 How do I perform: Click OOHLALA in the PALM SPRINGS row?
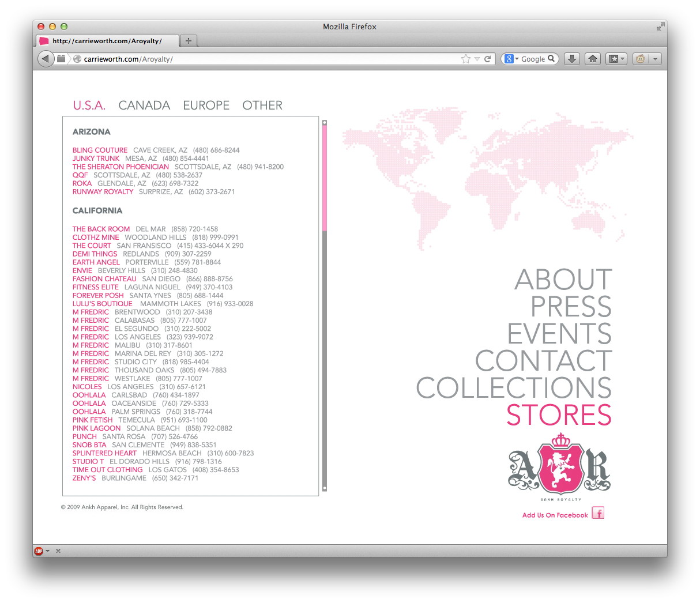(89, 412)
